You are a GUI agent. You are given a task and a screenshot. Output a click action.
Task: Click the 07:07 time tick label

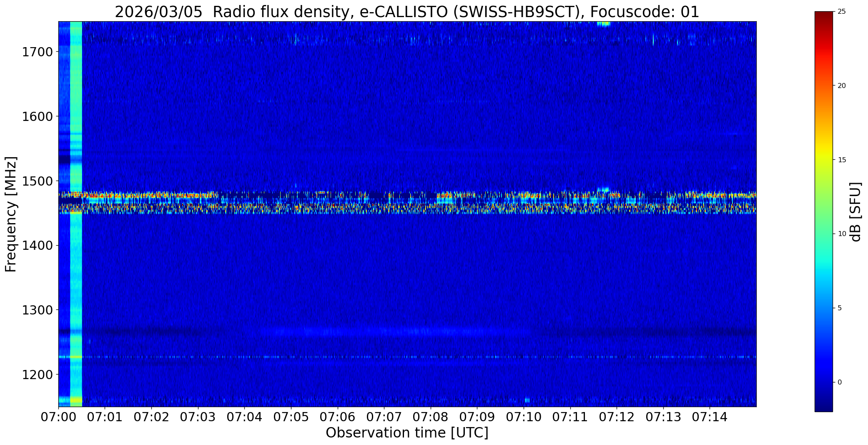click(x=384, y=417)
